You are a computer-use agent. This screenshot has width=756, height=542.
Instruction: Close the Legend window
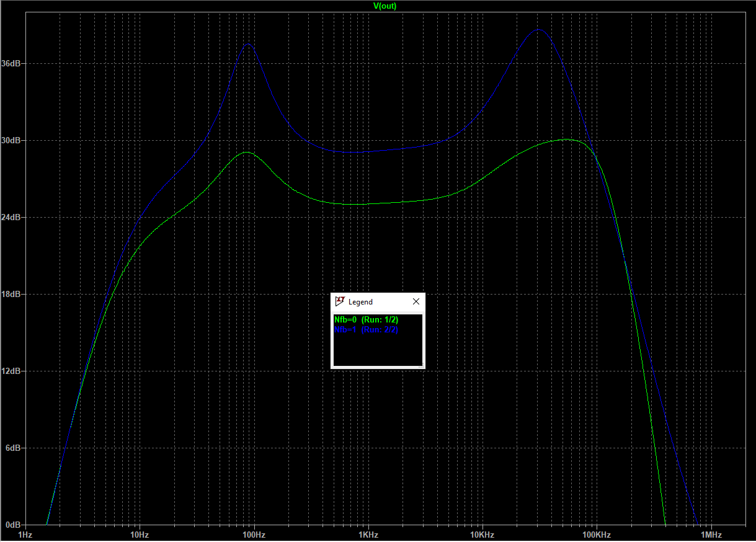pos(416,301)
